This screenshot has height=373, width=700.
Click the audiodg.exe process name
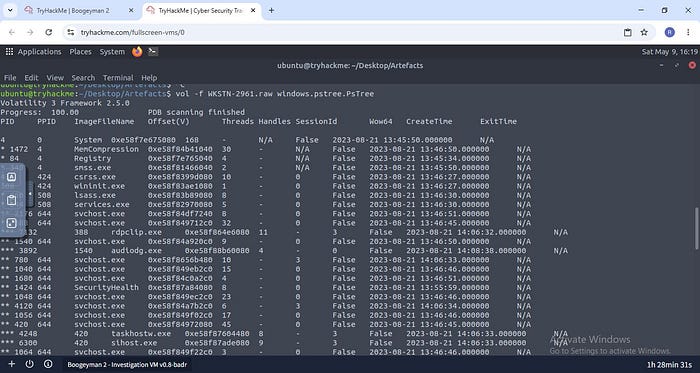click(x=136, y=251)
